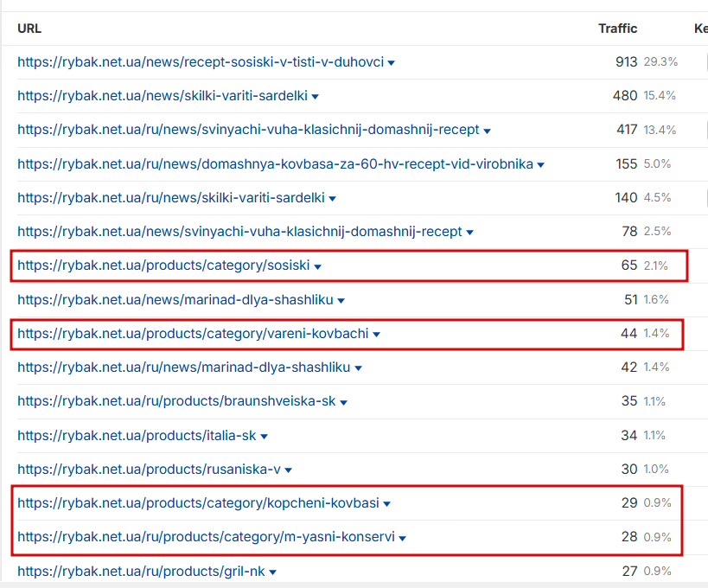Screen dimensions: 708x588
Task: Open the products/italia-sk link
Action: pyautogui.click(x=137, y=435)
